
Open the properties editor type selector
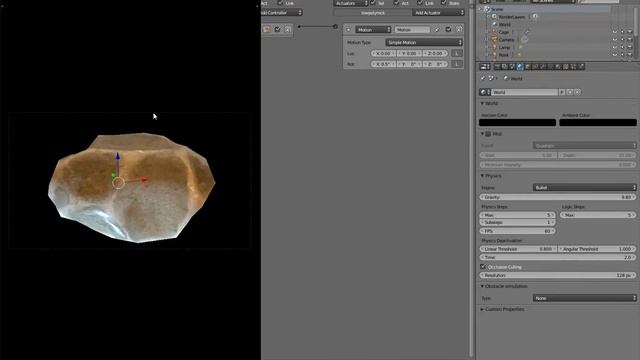coord(485,67)
